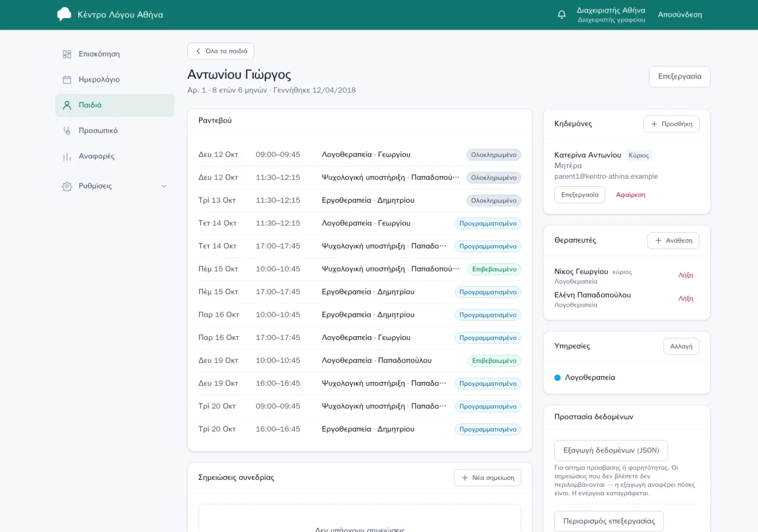Click the blue Λογοθεραπεία color dot
Image resolution: width=758 pixels, height=532 pixels.
[x=557, y=378]
